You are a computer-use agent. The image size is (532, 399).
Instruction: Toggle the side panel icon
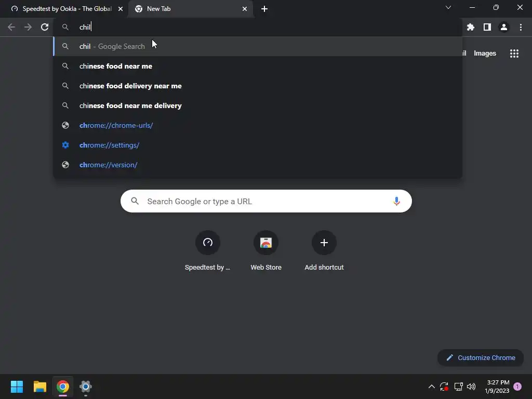[x=487, y=27]
